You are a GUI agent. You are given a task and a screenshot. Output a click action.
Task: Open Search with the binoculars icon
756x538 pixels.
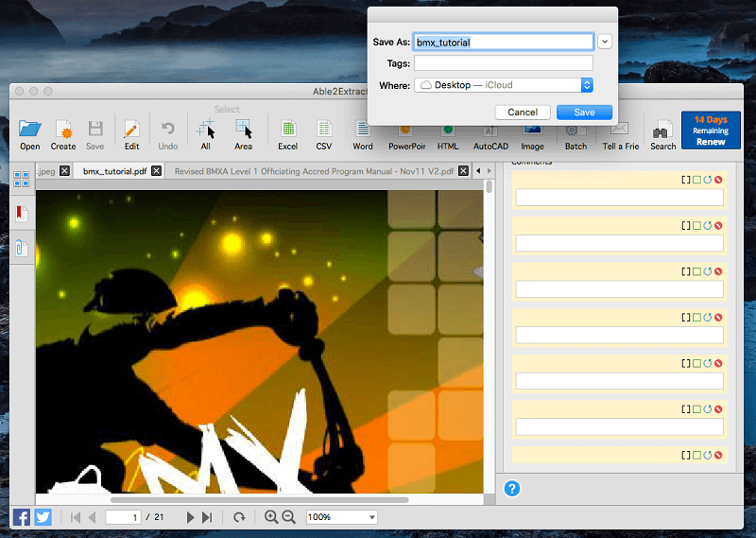(663, 135)
